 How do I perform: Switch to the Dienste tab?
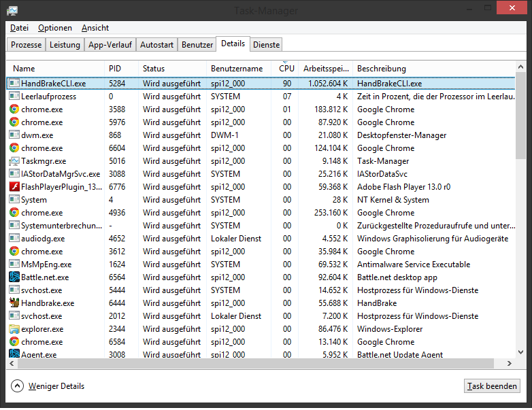pos(266,45)
